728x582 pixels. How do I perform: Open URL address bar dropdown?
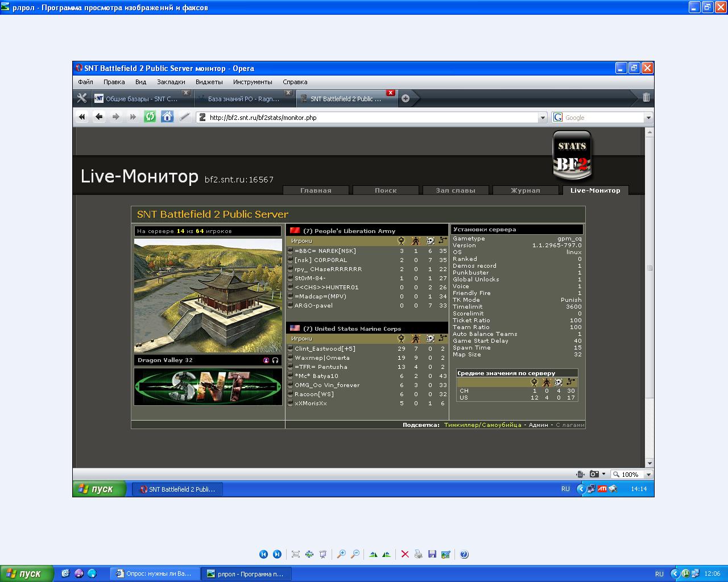point(543,118)
